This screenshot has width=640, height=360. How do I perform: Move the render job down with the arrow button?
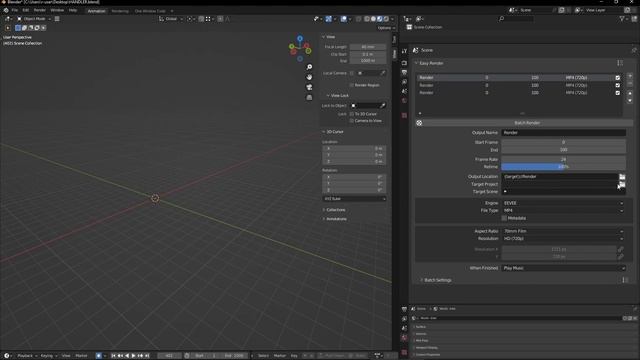click(630, 100)
